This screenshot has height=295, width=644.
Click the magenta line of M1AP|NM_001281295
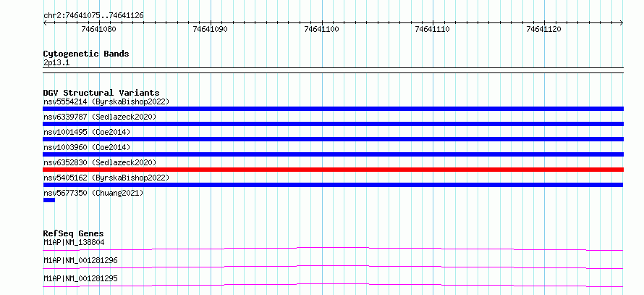[333, 285]
